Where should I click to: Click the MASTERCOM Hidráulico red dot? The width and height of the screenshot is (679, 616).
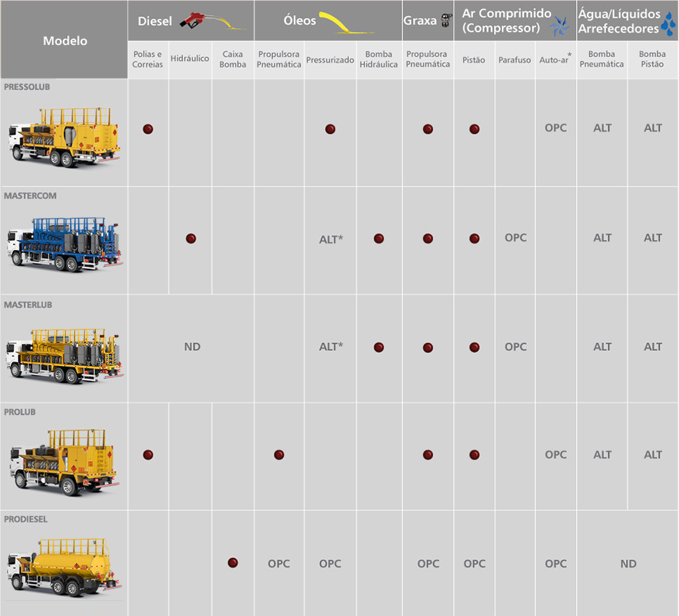(x=191, y=239)
